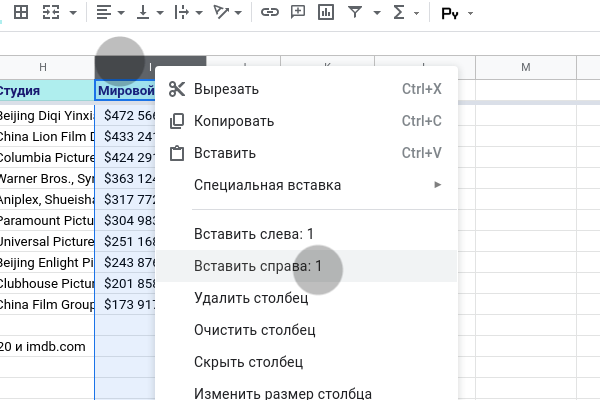This screenshot has height=400, width=600.
Task: Expand vertical align dropdown
Action: (160, 13)
